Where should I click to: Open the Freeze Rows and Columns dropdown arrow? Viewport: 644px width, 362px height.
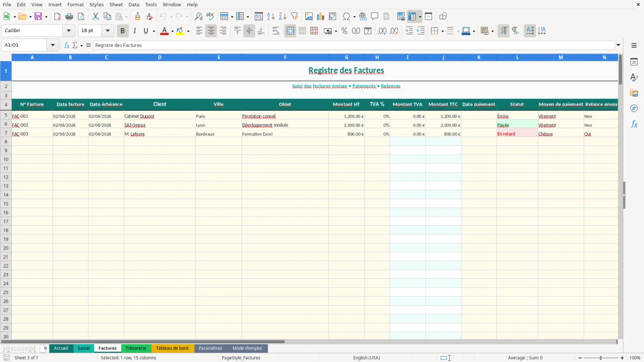tap(420, 17)
